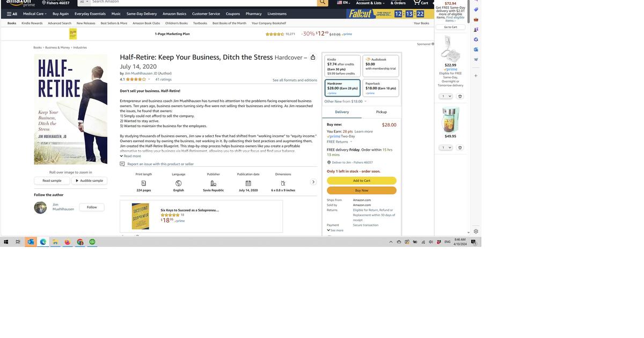The image size is (644, 338).
Task: Open the Edge sidebar settings gear
Action: (x=475, y=231)
